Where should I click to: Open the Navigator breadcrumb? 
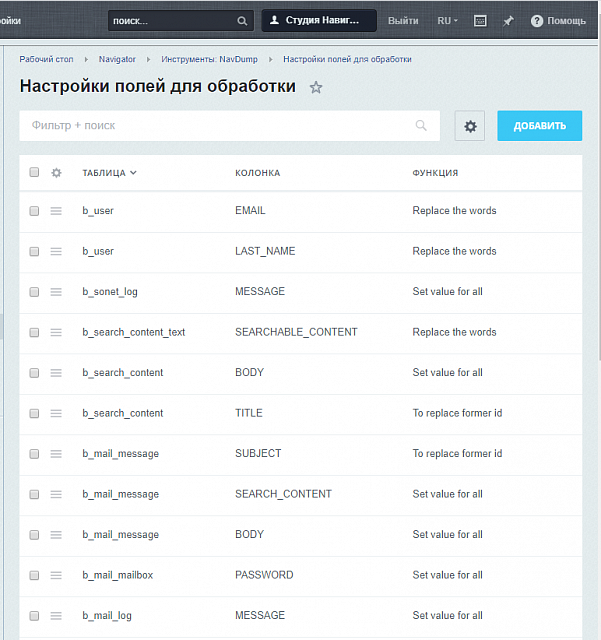click(x=117, y=59)
